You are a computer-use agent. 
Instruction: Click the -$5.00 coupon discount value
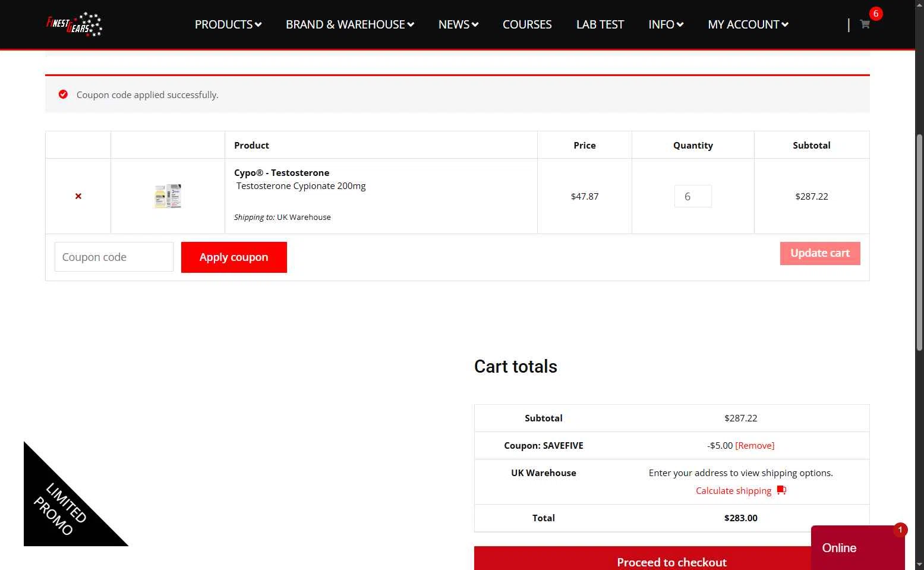720,446
